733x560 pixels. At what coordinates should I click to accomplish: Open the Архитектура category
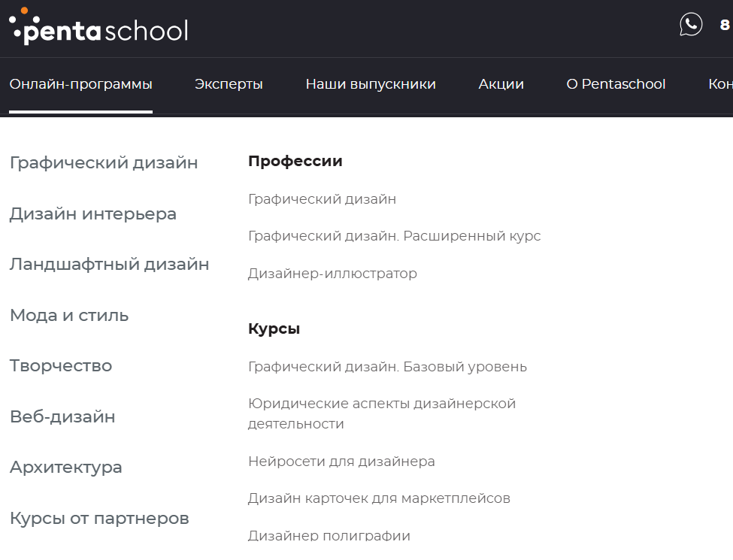pyautogui.click(x=66, y=468)
